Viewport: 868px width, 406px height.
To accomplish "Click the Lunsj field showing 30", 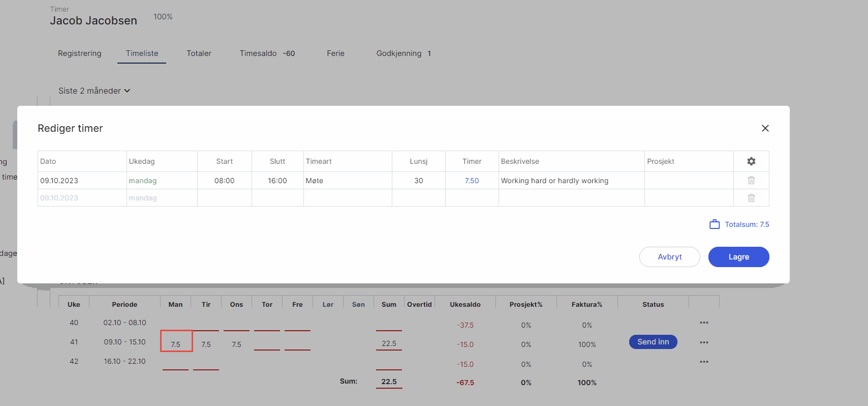I will click(x=418, y=181).
